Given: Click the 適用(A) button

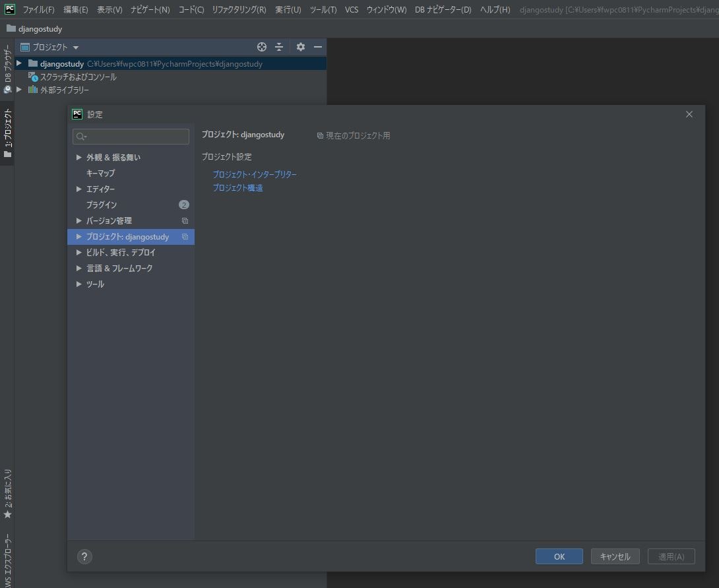Looking at the screenshot, I should click(672, 556).
